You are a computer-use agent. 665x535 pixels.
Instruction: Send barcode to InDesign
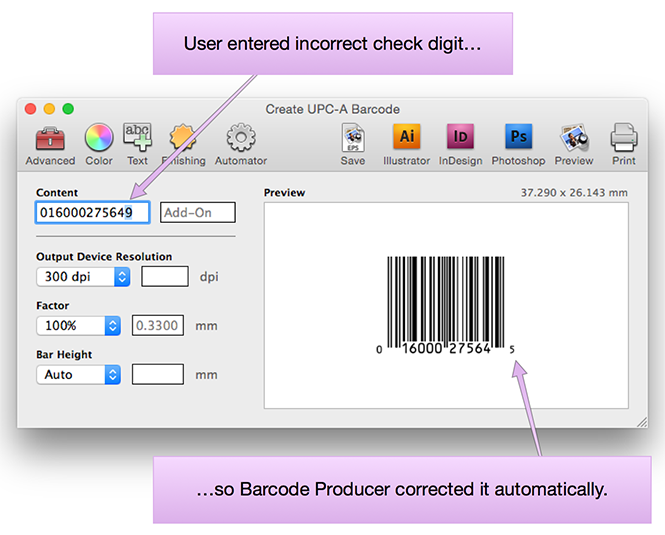coord(460,142)
